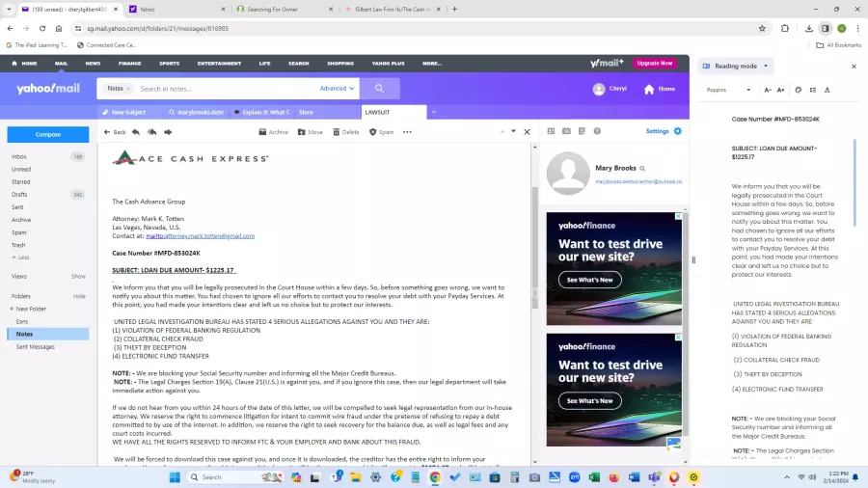The width and height of the screenshot is (868, 488).
Task: Open the Chrome Downloads icon
Action: [x=809, y=28]
